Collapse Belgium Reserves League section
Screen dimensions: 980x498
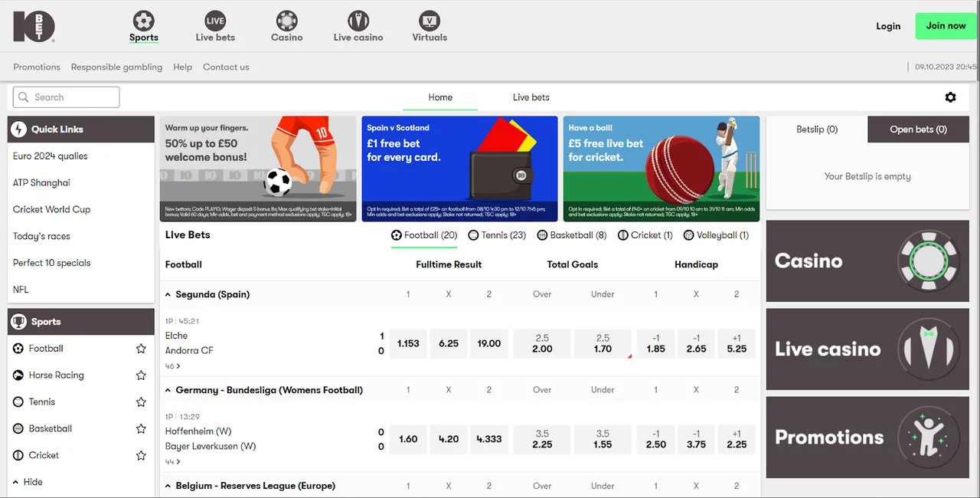[x=168, y=486]
